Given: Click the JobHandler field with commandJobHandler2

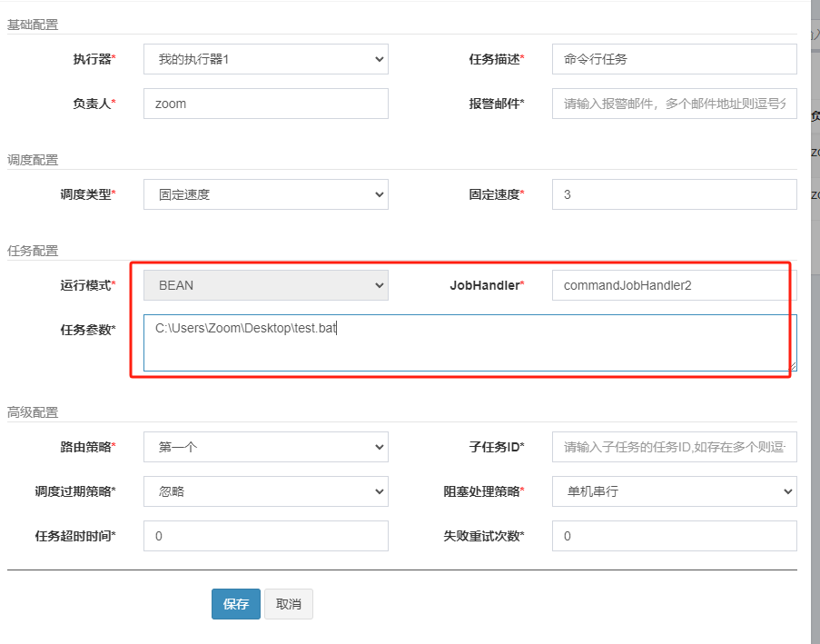Looking at the screenshot, I should coord(674,285).
